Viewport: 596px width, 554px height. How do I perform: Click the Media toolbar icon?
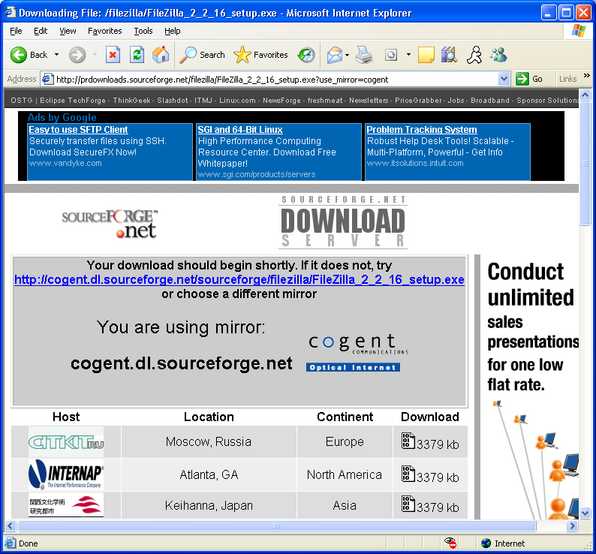coord(306,55)
